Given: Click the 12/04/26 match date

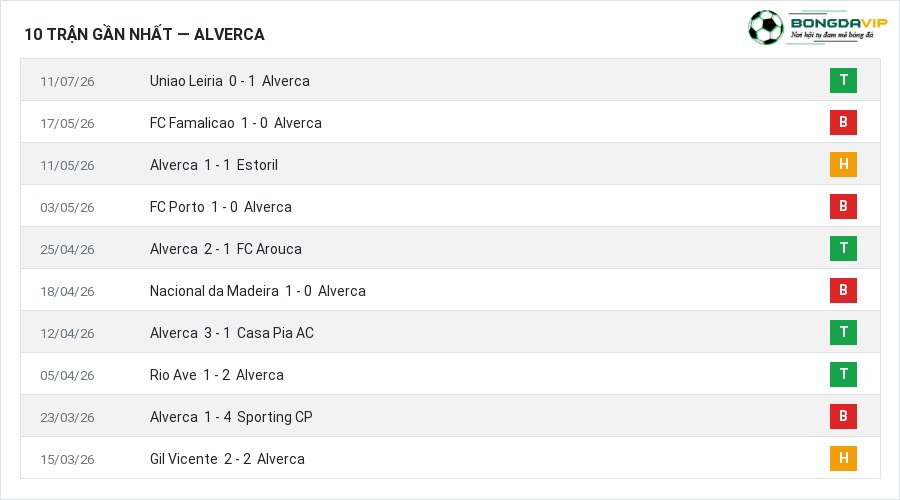Looking at the screenshot, I should [x=67, y=334].
